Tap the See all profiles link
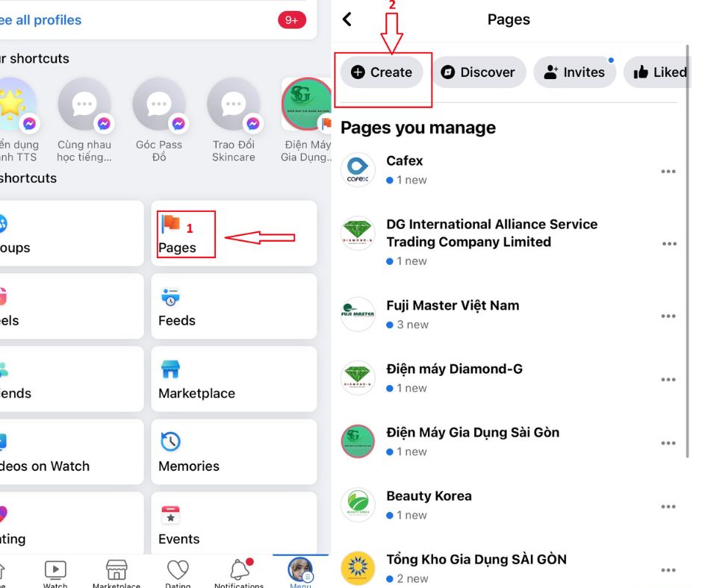The width and height of the screenshot is (702, 588). pyautogui.click(x=40, y=20)
